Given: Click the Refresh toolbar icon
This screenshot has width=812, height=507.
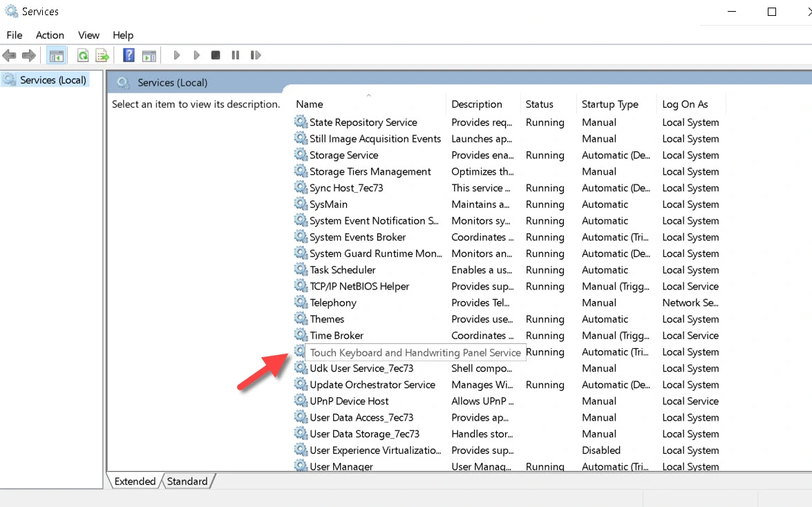Looking at the screenshot, I should (x=83, y=55).
